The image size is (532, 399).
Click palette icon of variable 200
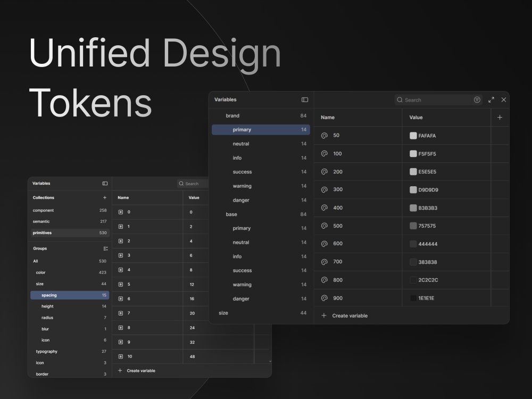325,172
